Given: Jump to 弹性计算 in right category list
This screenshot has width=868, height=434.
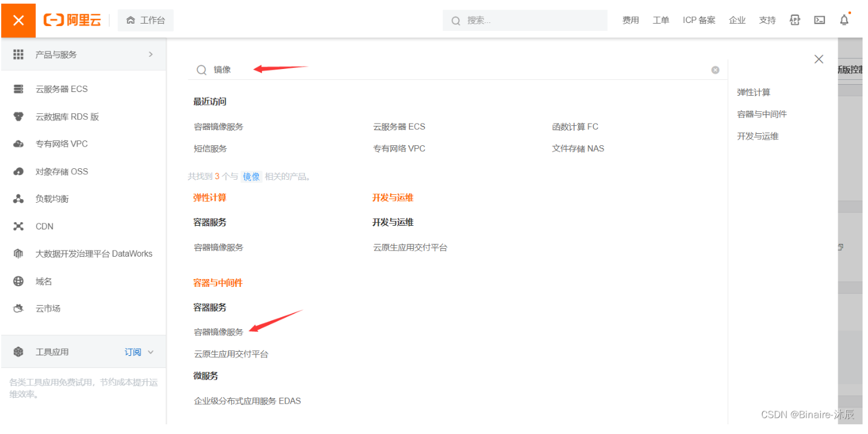Looking at the screenshot, I should click(753, 93).
